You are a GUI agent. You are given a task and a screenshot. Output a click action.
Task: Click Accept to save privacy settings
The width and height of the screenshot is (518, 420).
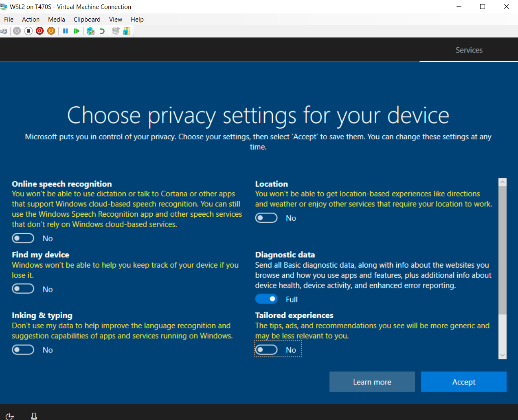click(x=463, y=382)
